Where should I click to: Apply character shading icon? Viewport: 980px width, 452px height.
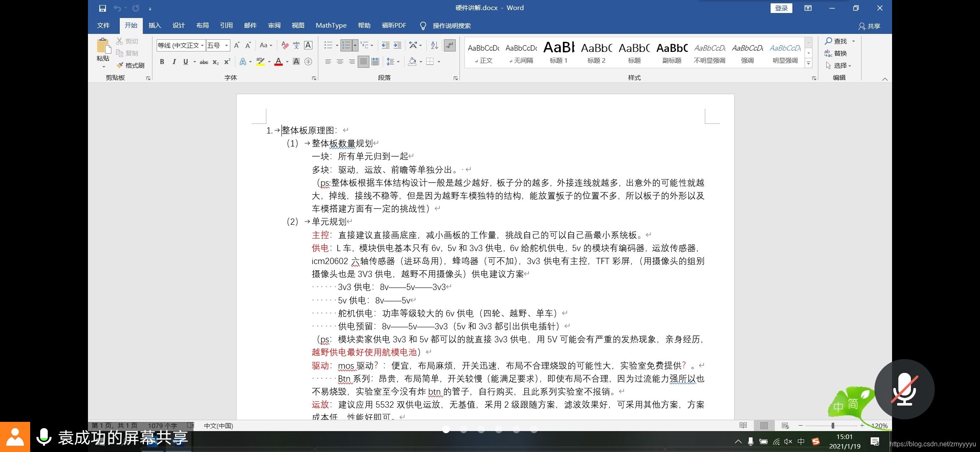click(297, 62)
